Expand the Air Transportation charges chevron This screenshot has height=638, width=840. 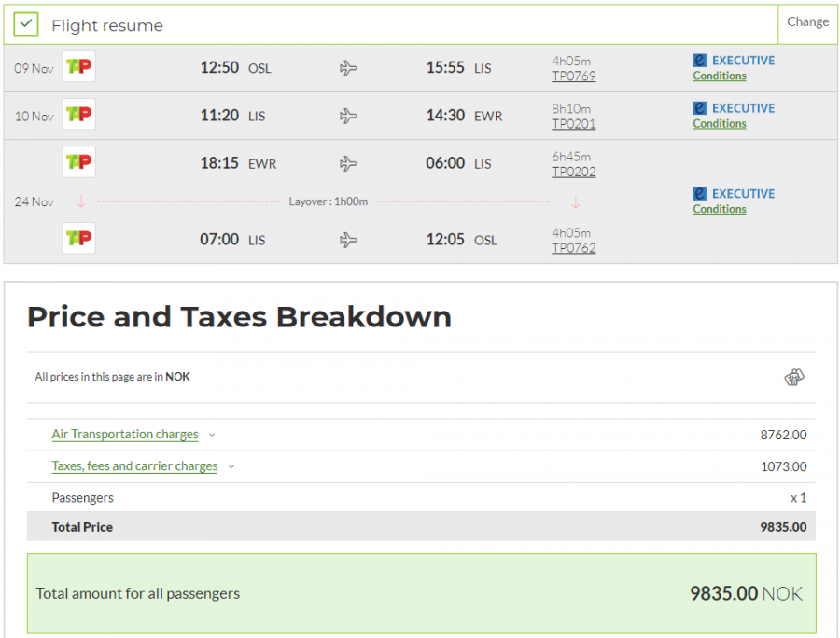[x=212, y=435]
